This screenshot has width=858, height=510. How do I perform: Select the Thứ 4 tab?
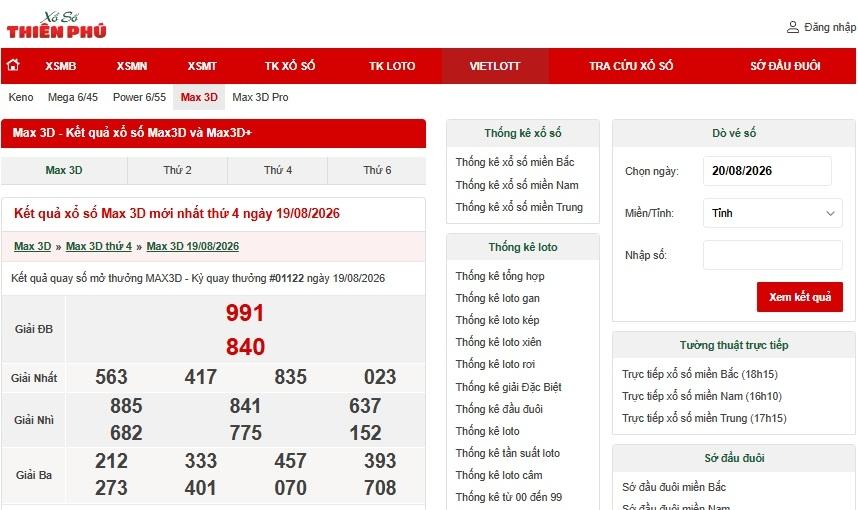pos(277,170)
